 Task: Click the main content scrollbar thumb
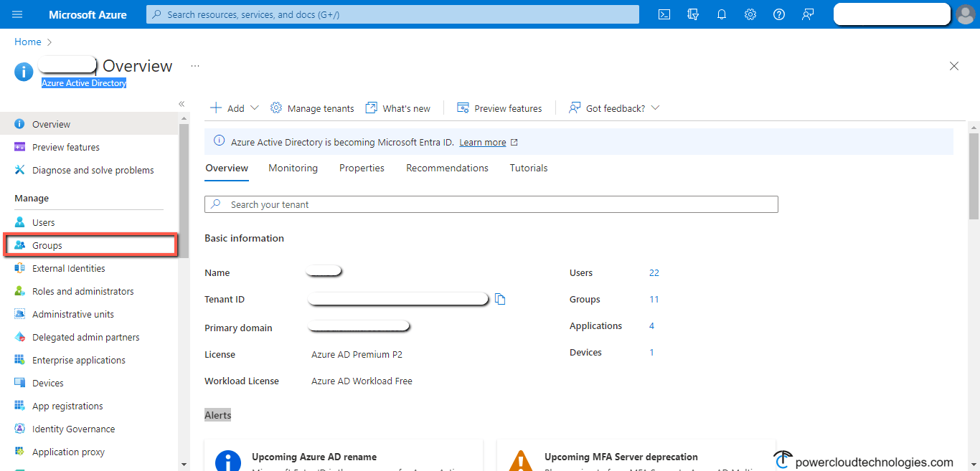(x=974, y=176)
